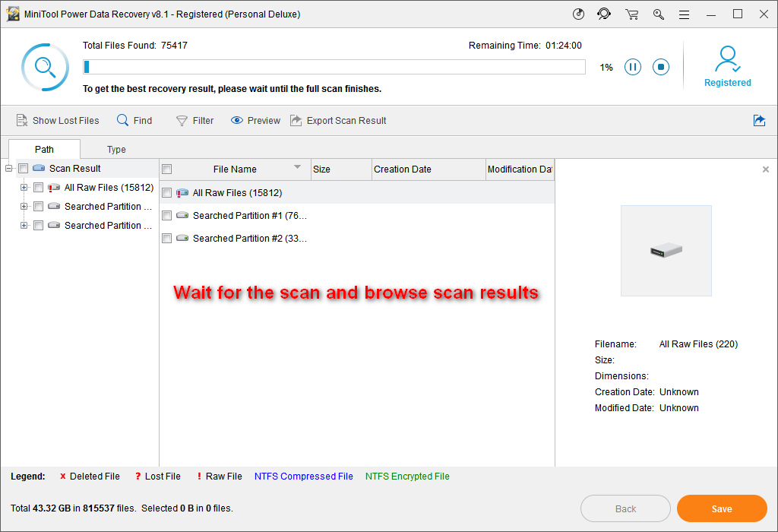Click the Total Files Found: 75417 text
The width and height of the screenshot is (778, 532).
click(135, 46)
